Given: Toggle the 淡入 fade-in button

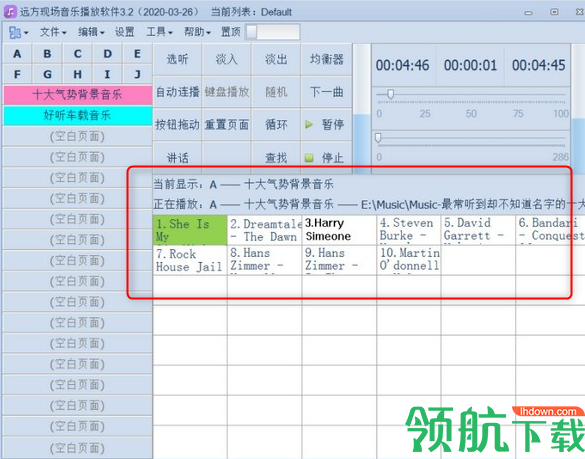Looking at the screenshot, I should pos(226,59).
